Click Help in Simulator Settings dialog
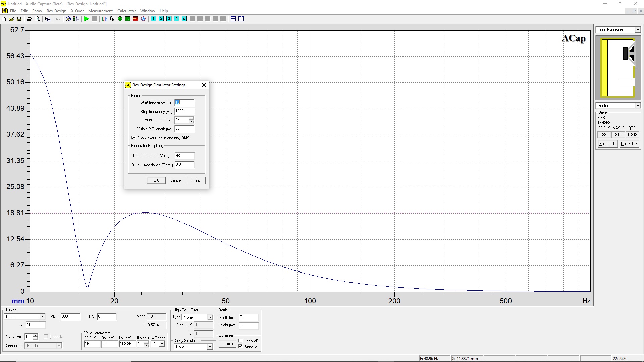This screenshot has width=644, height=362. click(196, 180)
